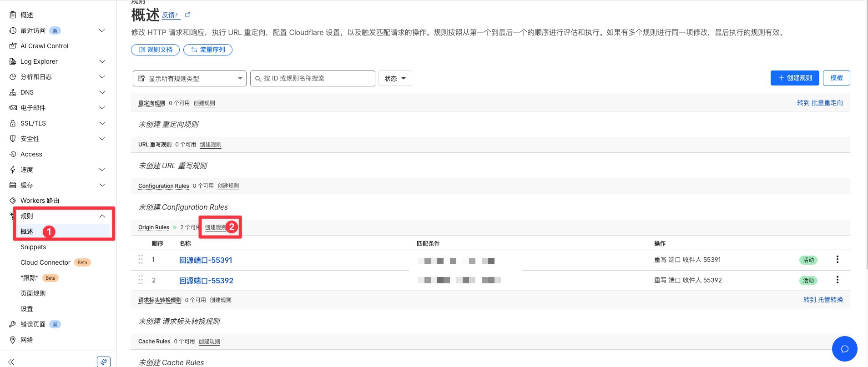Click 创建规则 link next to Origin Rules
Viewport: 868px width, 367px height.
click(215, 227)
